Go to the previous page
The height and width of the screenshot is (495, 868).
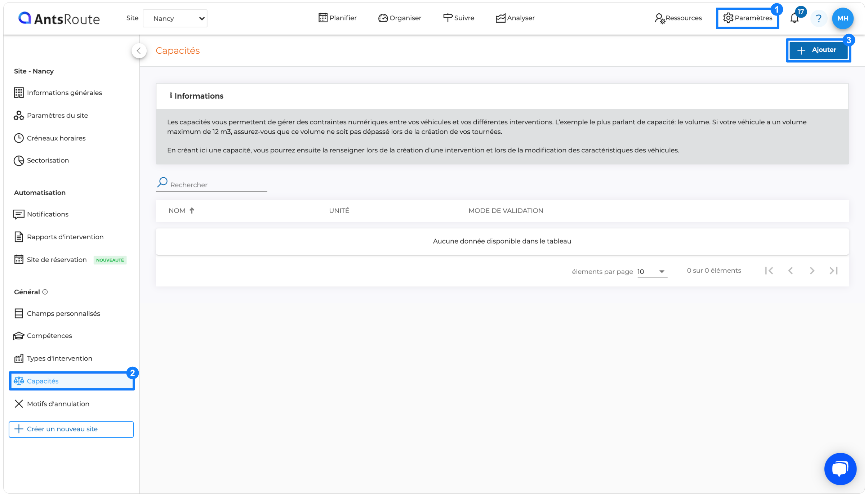(791, 271)
